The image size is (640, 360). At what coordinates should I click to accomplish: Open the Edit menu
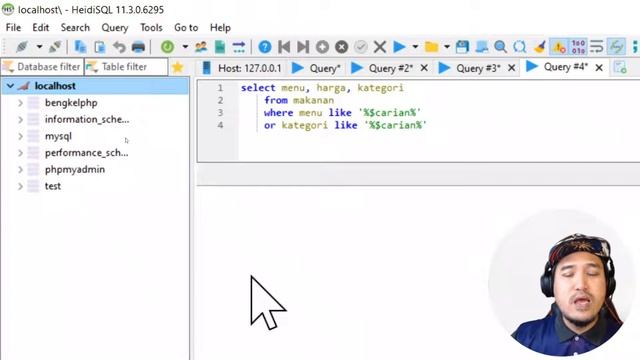(x=41, y=28)
